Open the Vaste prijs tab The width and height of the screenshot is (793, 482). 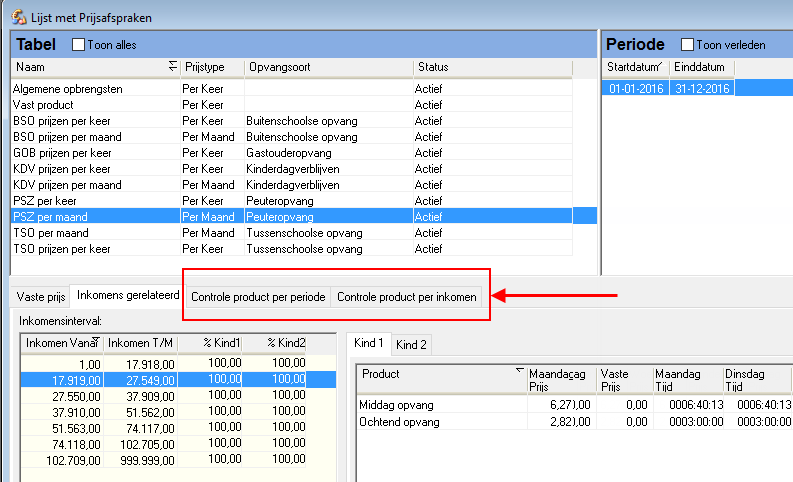39,297
